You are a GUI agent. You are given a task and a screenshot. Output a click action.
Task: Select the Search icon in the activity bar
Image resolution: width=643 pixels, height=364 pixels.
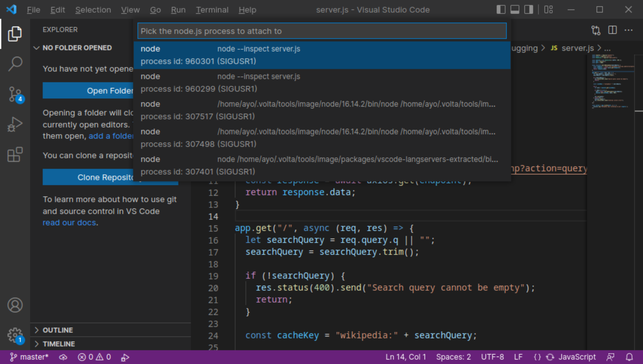click(15, 64)
